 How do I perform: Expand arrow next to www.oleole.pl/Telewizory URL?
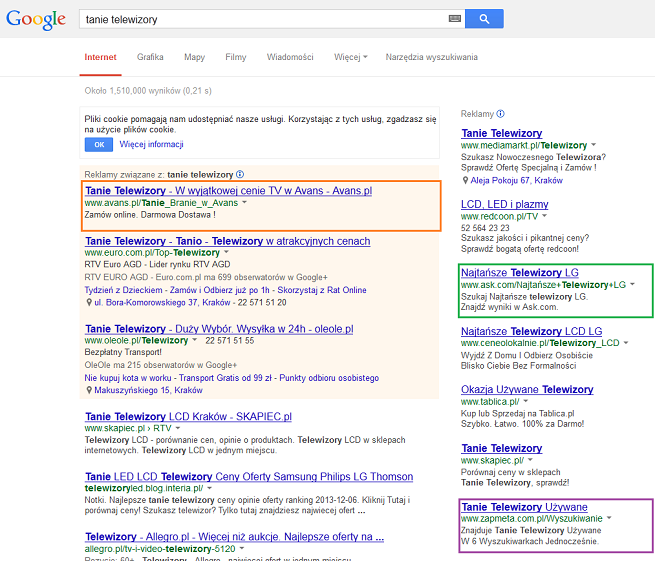click(x=194, y=340)
